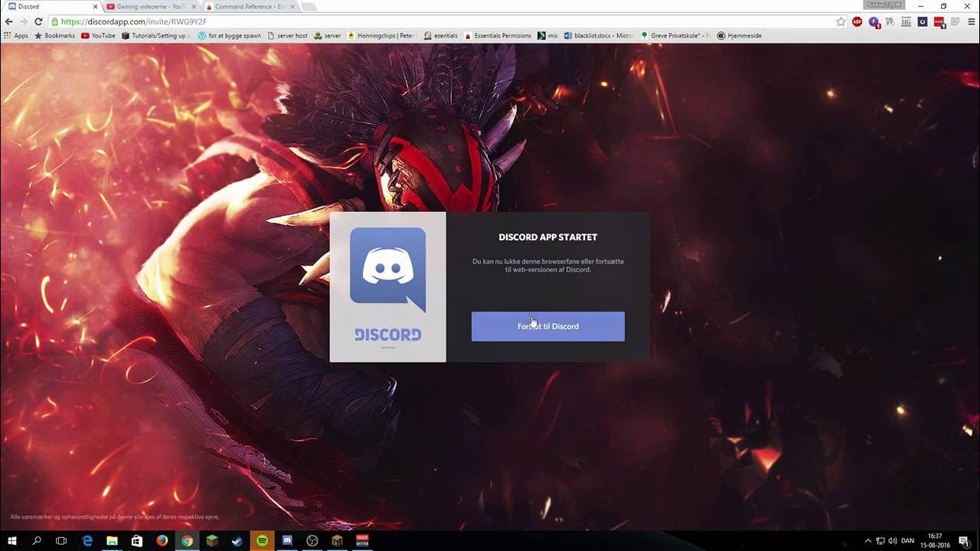The height and width of the screenshot is (551, 980).
Task: Open Task View on the taskbar
Action: [61, 540]
